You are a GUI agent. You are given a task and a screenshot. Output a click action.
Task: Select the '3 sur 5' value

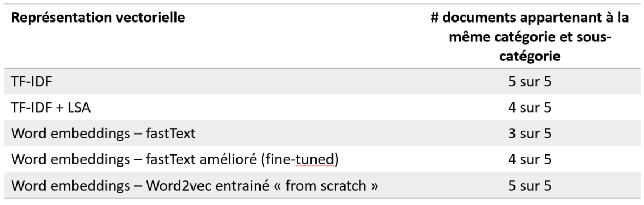(x=529, y=134)
